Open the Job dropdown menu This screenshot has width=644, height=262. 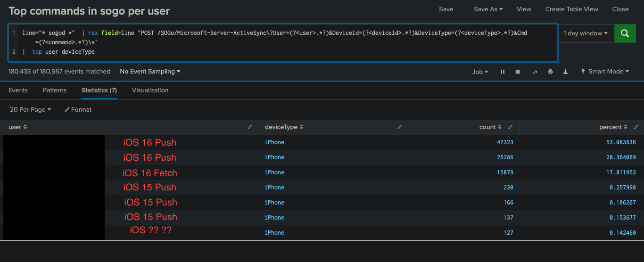point(480,72)
